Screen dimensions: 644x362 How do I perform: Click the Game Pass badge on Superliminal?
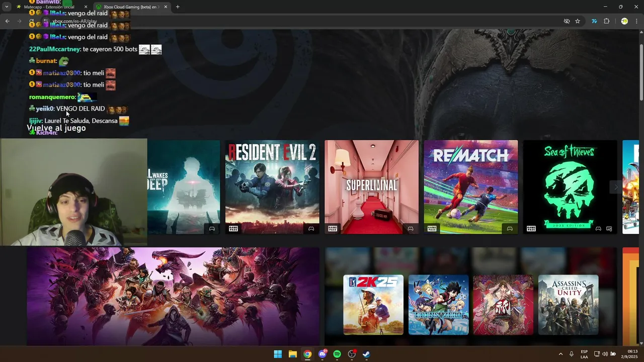333,229
